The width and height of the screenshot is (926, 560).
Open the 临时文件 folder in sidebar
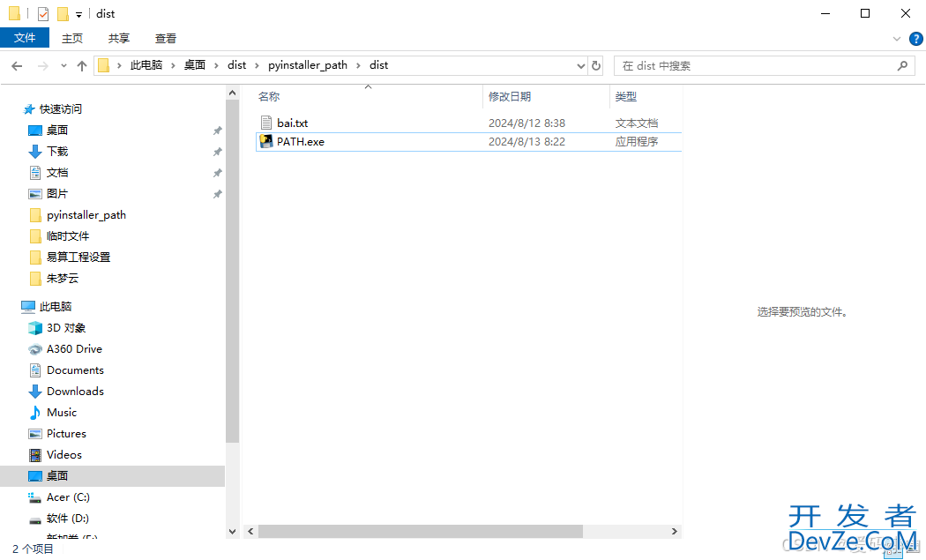[x=68, y=236]
